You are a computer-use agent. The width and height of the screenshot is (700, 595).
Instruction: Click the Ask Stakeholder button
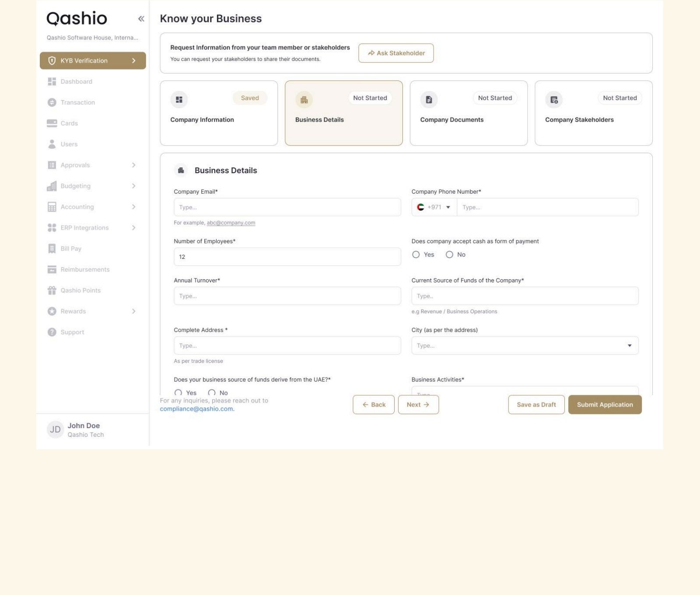396,53
